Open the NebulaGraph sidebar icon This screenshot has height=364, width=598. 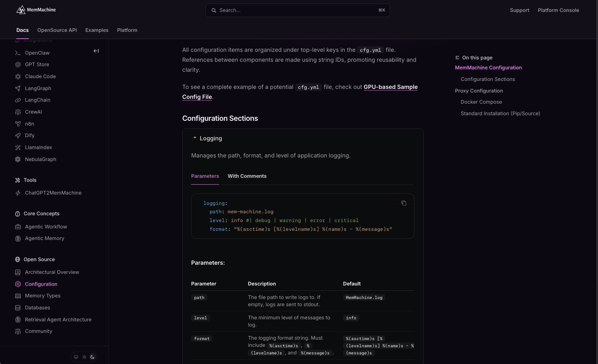point(18,159)
